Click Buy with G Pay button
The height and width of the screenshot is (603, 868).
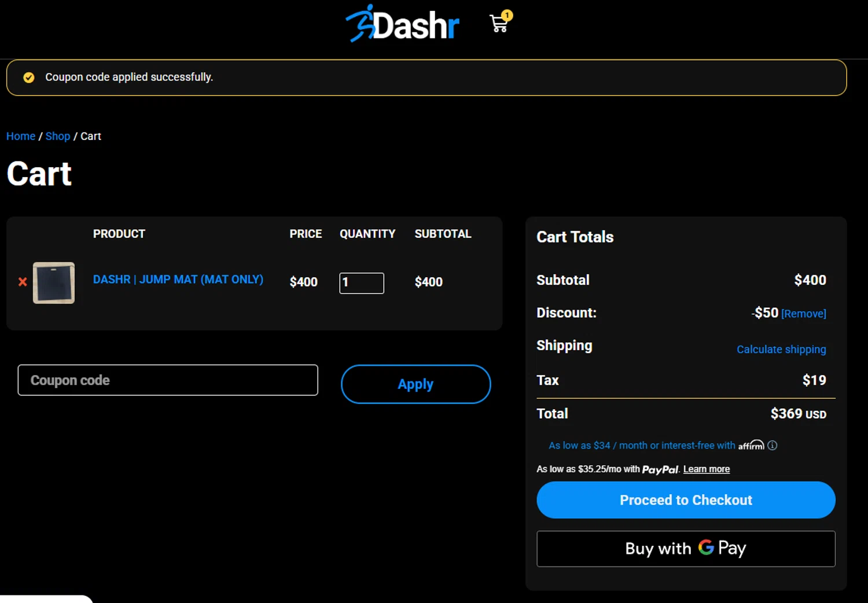686,549
